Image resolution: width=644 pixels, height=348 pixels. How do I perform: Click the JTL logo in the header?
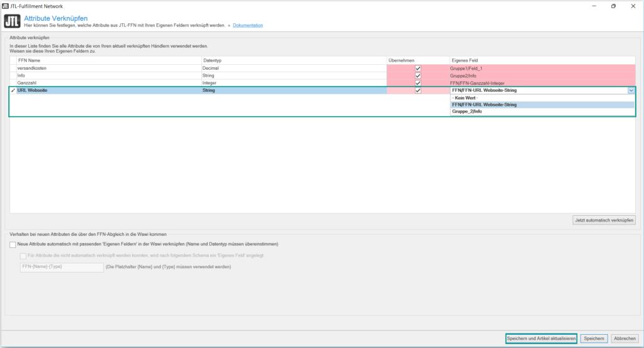(12, 21)
